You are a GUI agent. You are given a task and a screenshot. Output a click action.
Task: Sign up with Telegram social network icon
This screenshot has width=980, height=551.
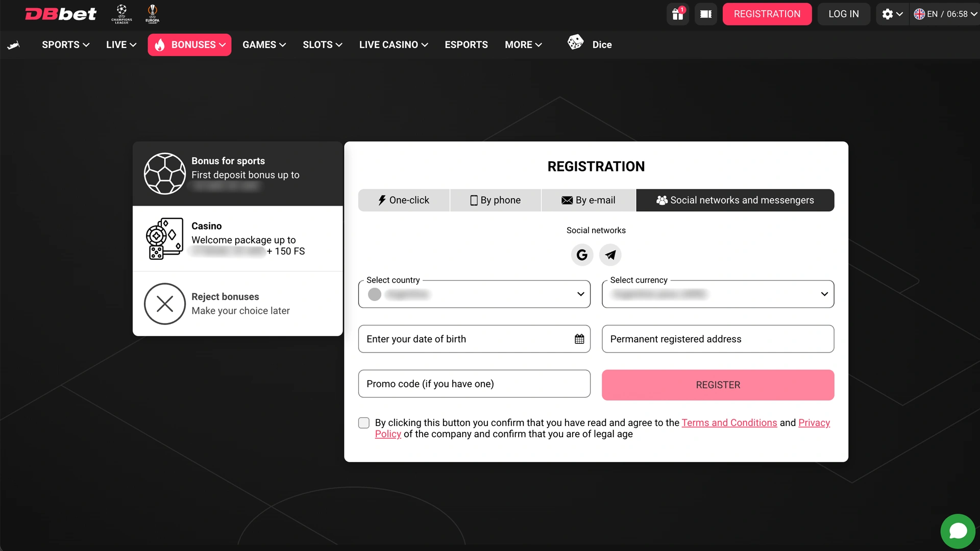tap(610, 255)
